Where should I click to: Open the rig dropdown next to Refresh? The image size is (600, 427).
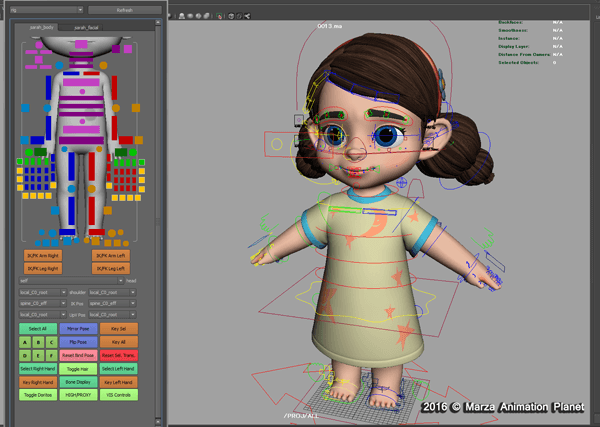(x=46, y=10)
